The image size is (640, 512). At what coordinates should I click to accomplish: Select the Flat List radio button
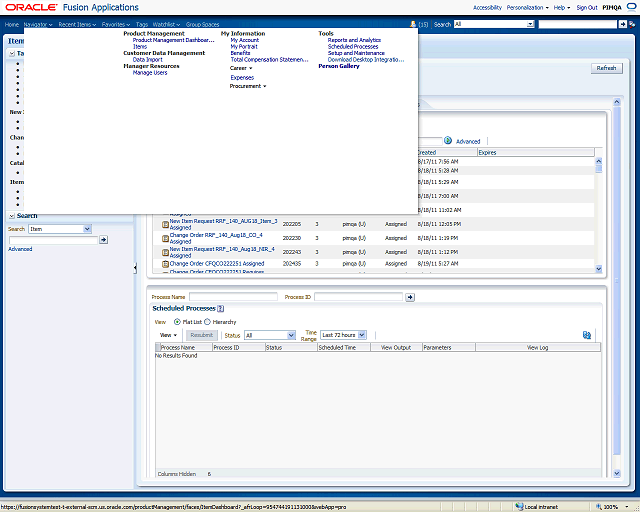tap(177, 322)
